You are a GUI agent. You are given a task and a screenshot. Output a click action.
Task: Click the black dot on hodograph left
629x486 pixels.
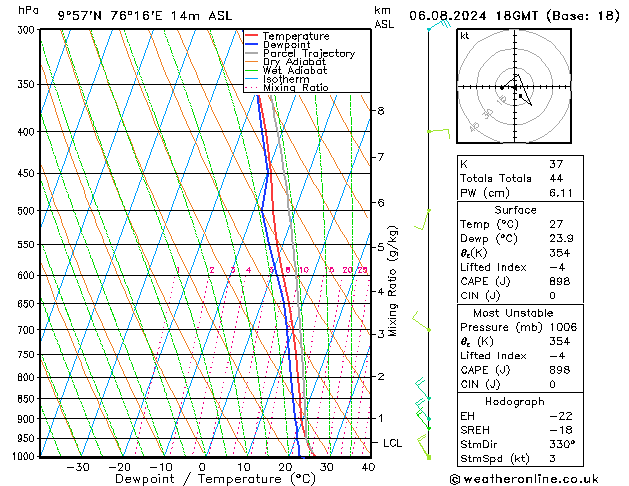pos(502,87)
